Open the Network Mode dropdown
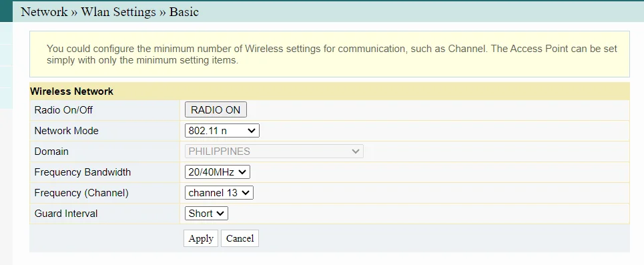 (x=222, y=131)
